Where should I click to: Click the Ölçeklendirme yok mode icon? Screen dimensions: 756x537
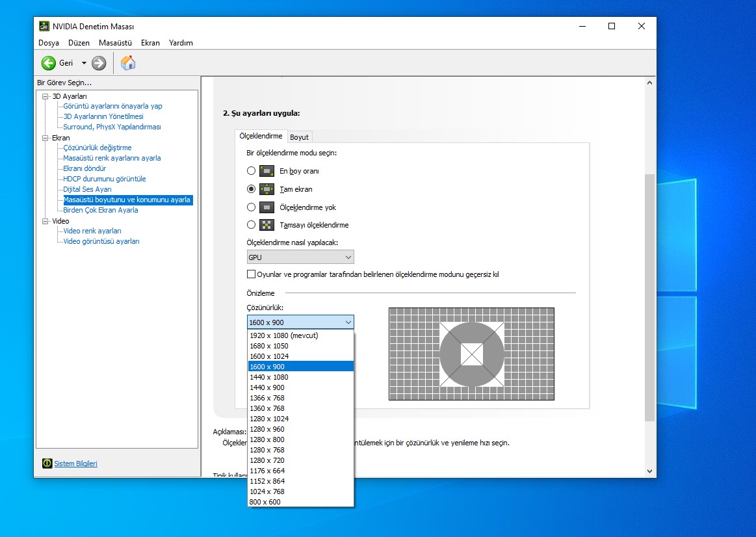point(267,207)
